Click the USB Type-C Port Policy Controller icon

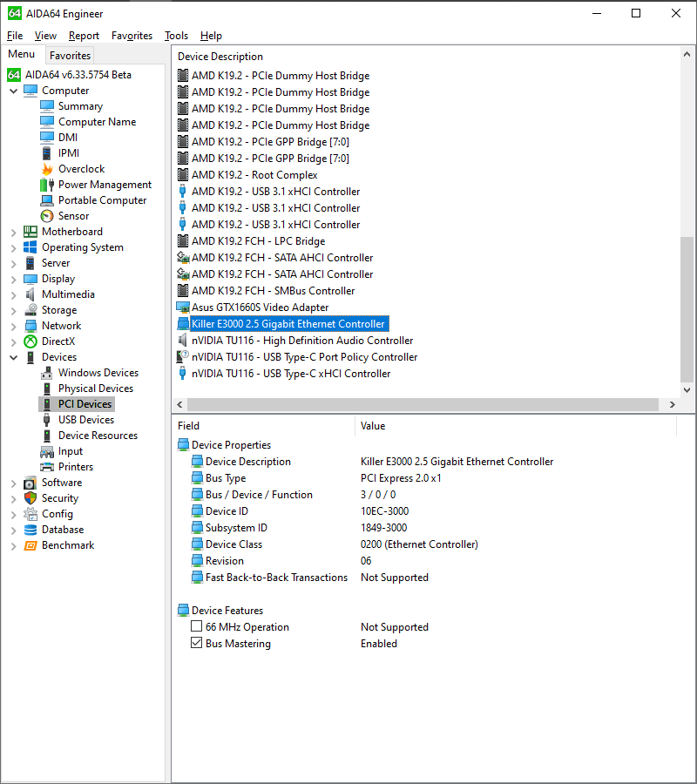183,357
